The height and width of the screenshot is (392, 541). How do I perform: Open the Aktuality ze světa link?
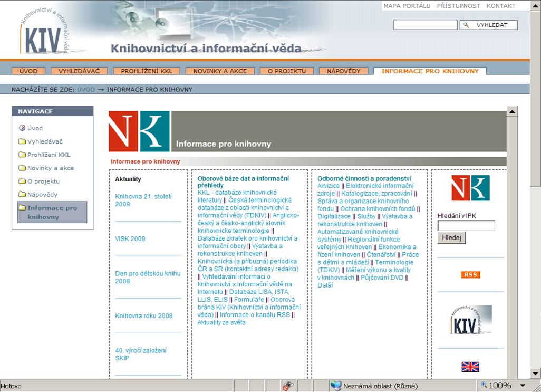click(x=221, y=322)
